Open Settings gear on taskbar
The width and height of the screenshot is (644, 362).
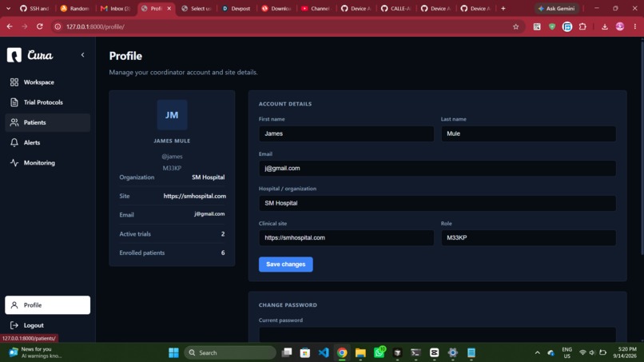coord(452,352)
